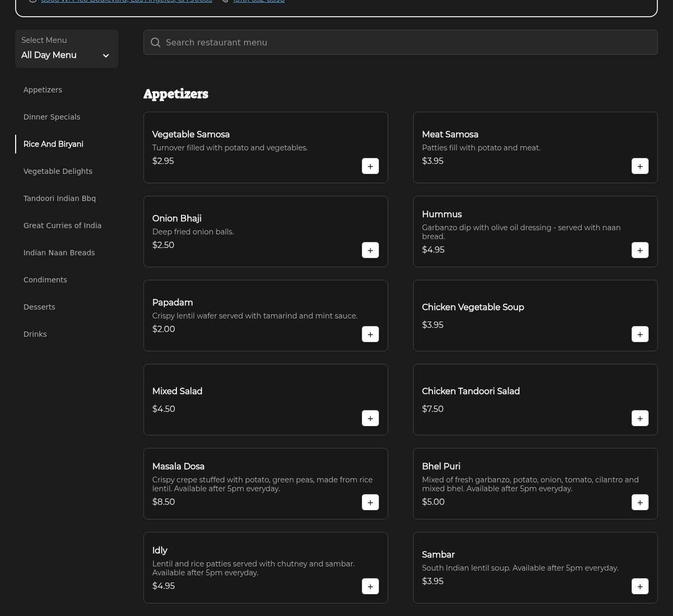This screenshot has width=673, height=616.
Task: Add Hummus to the order
Action: pyautogui.click(x=640, y=250)
